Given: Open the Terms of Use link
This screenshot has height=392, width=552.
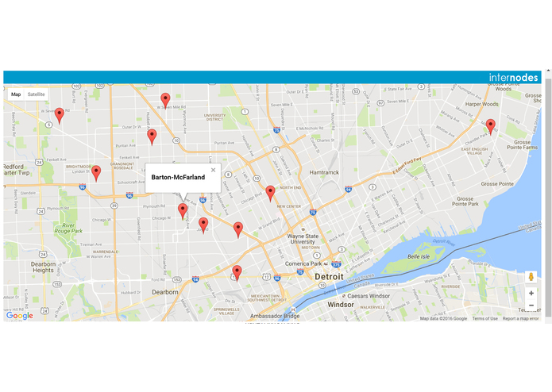Looking at the screenshot, I should click(x=484, y=318).
